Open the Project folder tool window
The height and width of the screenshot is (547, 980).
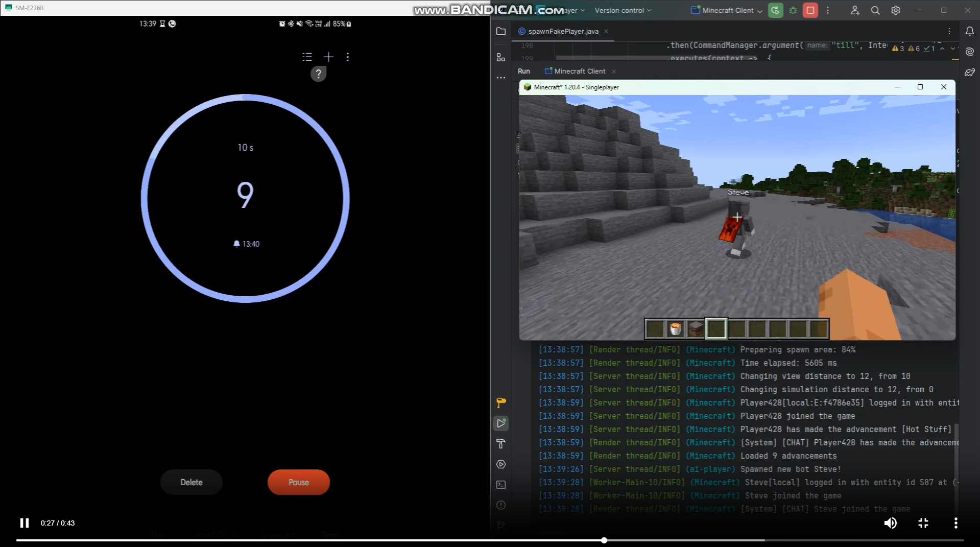pos(501,31)
